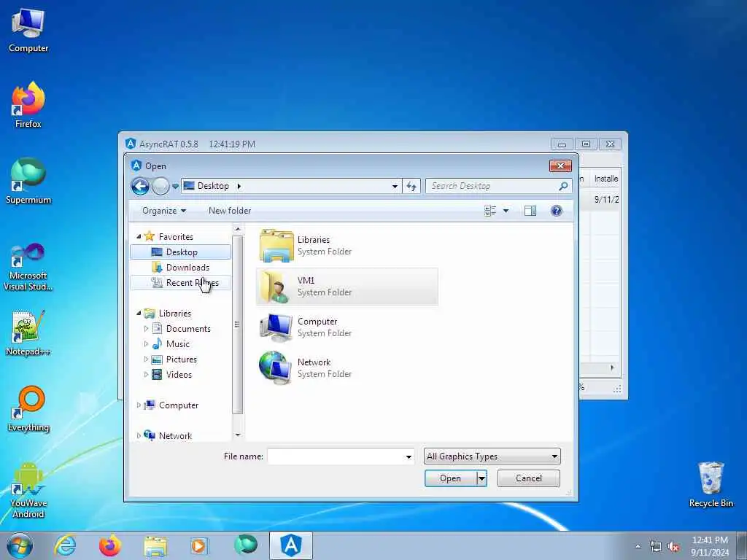747x560 pixels.
Task: Select Pictures in the Libraries tree
Action: [181, 359]
